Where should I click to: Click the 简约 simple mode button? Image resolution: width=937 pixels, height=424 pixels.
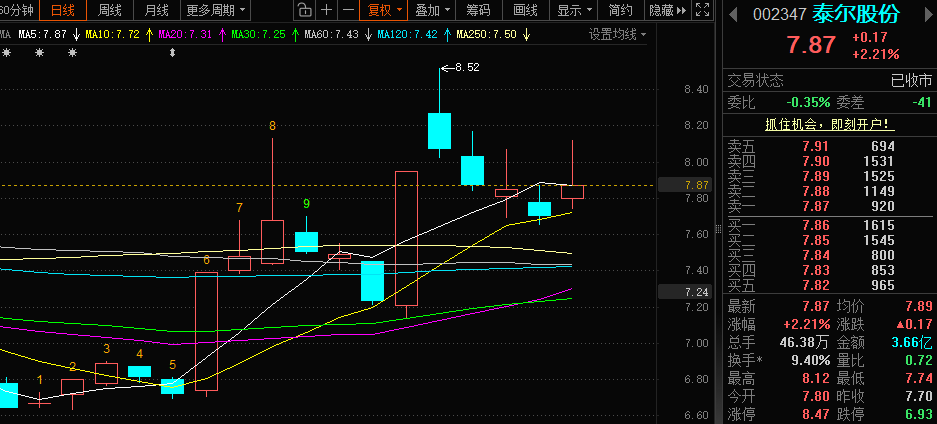pyautogui.click(x=620, y=10)
